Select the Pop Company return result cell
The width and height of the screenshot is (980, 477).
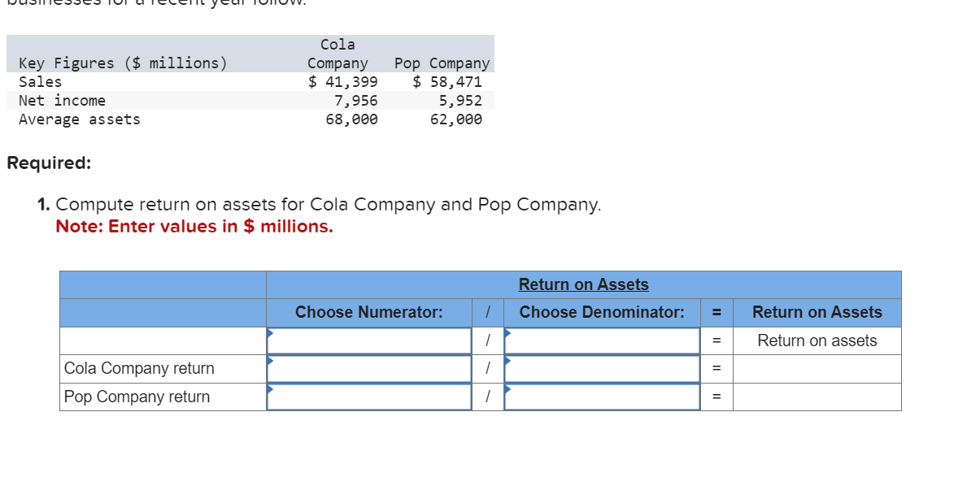(817, 397)
